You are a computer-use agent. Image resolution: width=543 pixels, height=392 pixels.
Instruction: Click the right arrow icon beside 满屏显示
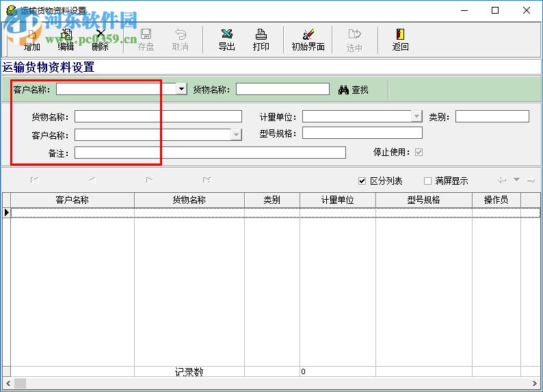pyautogui.click(x=531, y=180)
